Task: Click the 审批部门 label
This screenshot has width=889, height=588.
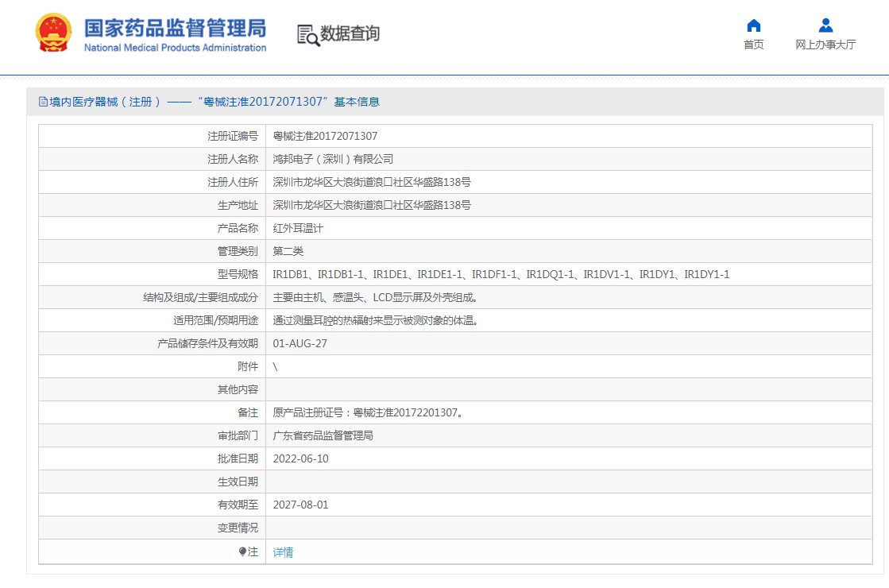Action: (238, 435)
